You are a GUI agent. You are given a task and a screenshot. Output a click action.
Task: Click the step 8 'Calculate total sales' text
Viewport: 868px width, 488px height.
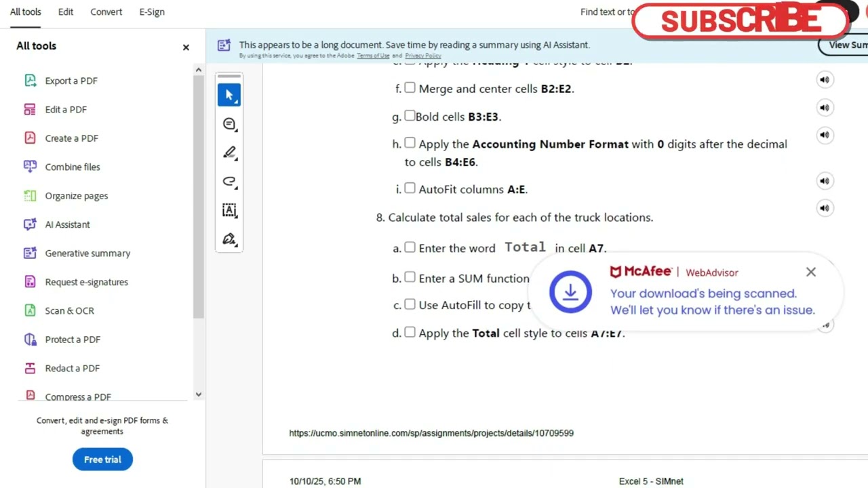click(521, 218)
